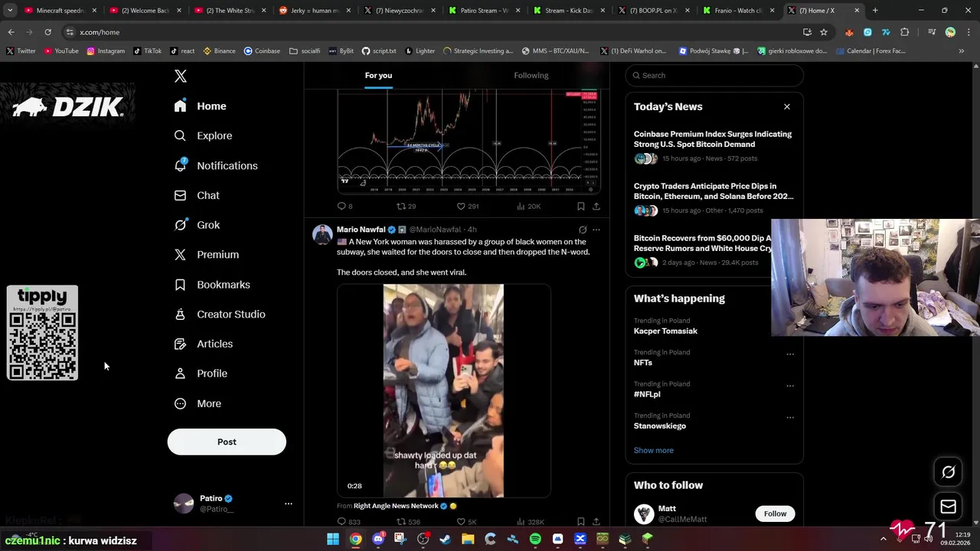The width and height of the screenshot is (980, 551).
Task: View analytics of chart post, 20K views
Action: point(529,206)
